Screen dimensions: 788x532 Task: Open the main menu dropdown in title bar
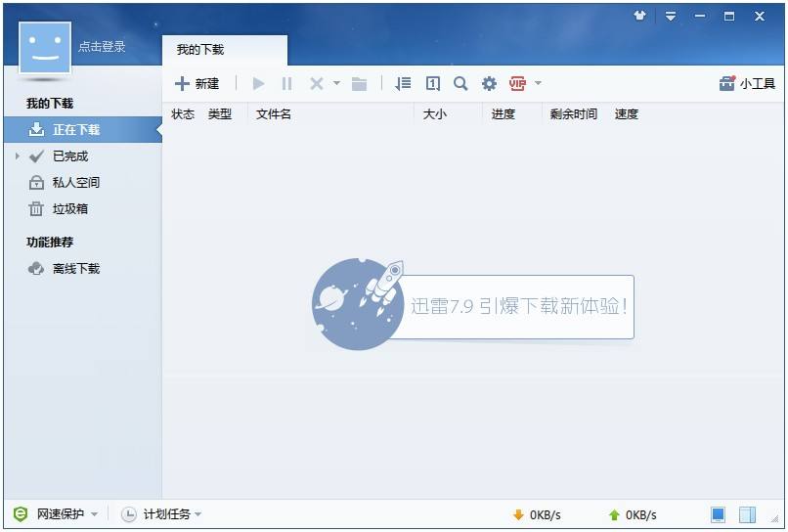coord(670,16)
